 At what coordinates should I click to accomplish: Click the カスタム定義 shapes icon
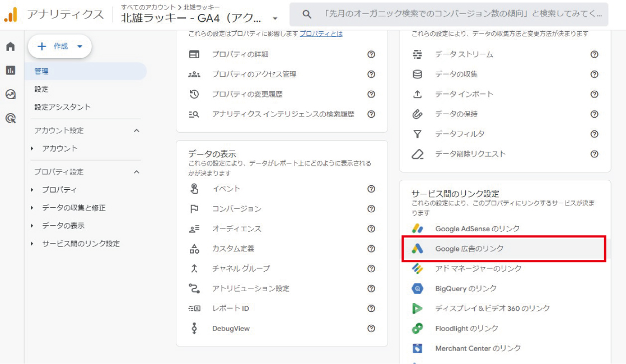[x=194, y=249]
